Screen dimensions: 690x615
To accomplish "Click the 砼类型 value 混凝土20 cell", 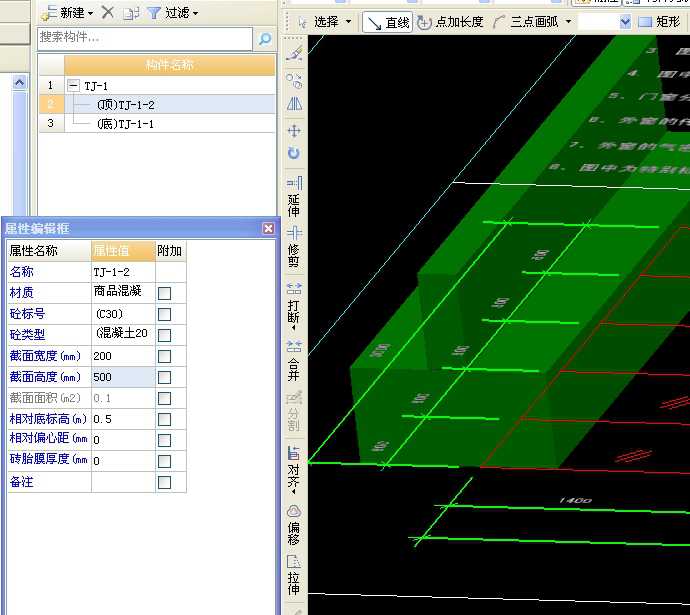I will pyautogui.click(x=123, y=335).
